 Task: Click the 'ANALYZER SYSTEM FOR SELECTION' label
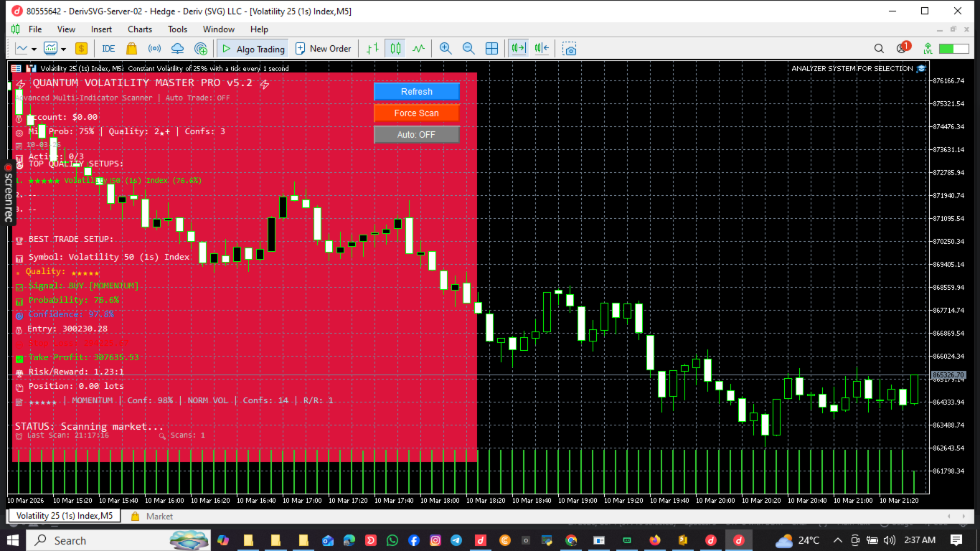click(x=852, y=69)
